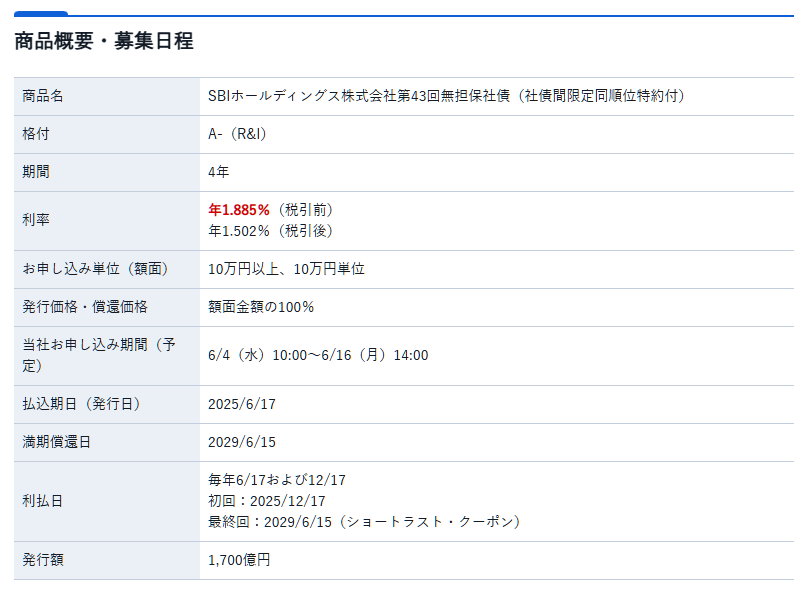Image resolution: width=805 pixels, height=590 pixels.
Task: Click the line 毎年6/17および12/17
Action: tap(277, 480)
